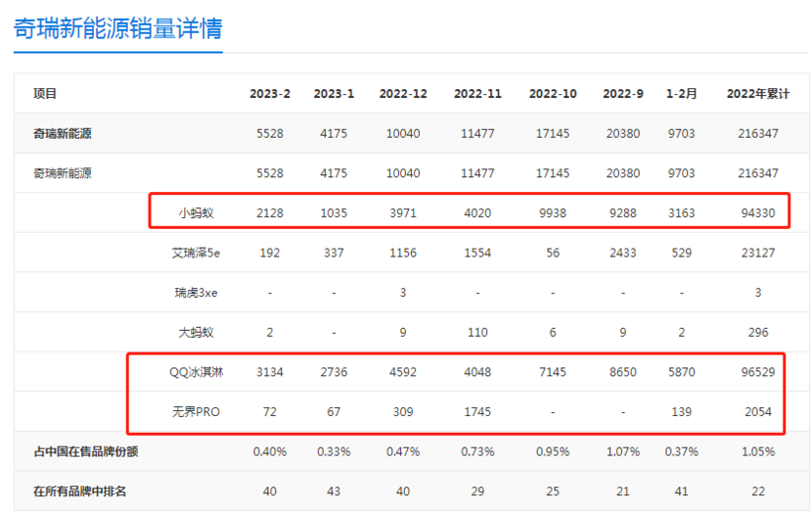Click value 2128 in 小蚂蚁 row
This screenshot has height=514, width=812.
pos(270,213)
